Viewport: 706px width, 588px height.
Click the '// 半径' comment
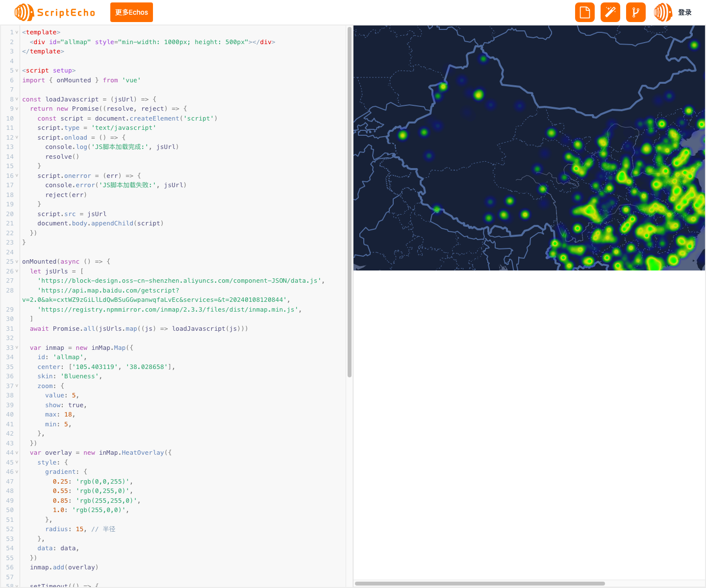coord(103,529)
